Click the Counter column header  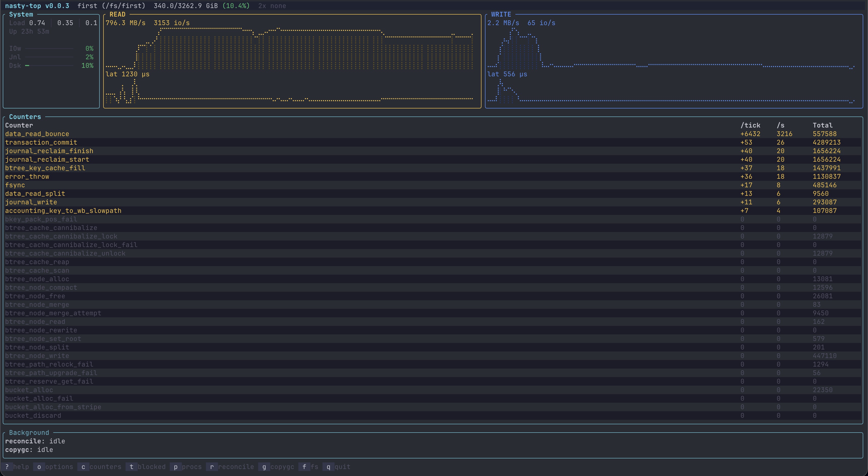[x=19, y=125]
